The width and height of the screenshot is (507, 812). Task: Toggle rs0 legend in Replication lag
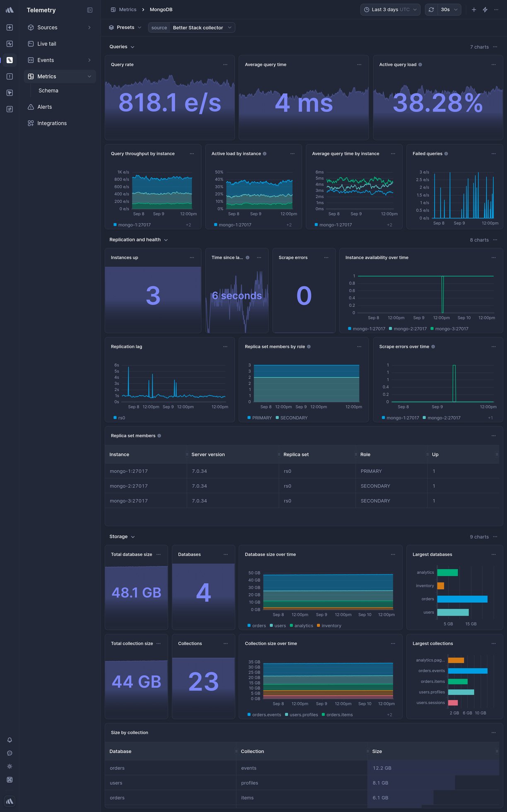119,418
